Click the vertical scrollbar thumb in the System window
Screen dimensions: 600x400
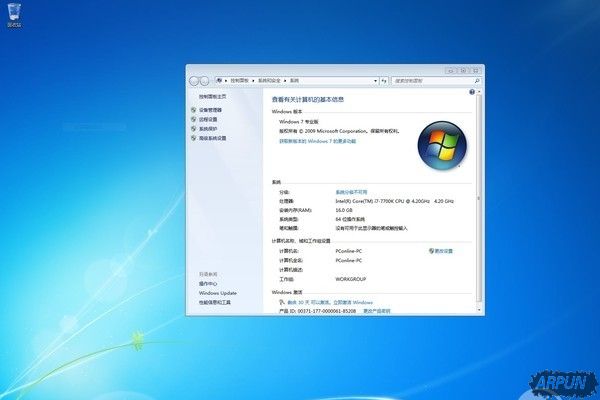click(x=479, y=197)
